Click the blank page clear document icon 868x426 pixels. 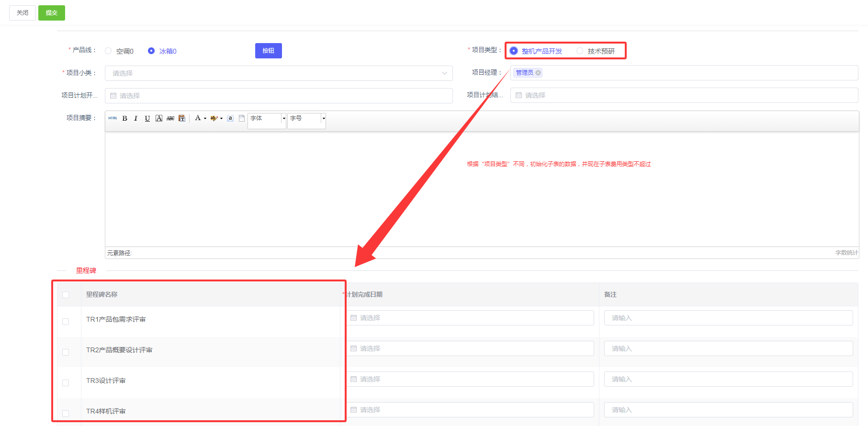[242, 118]
